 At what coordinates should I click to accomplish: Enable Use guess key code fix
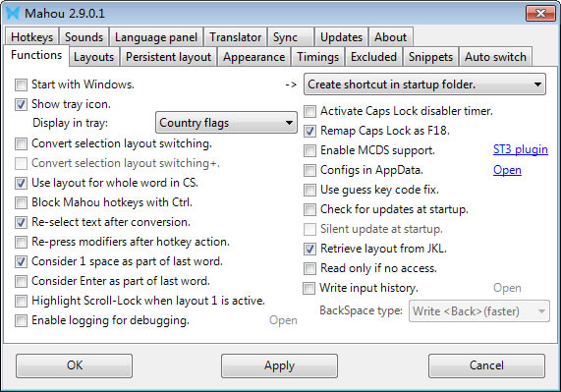[x=309, y=190]
